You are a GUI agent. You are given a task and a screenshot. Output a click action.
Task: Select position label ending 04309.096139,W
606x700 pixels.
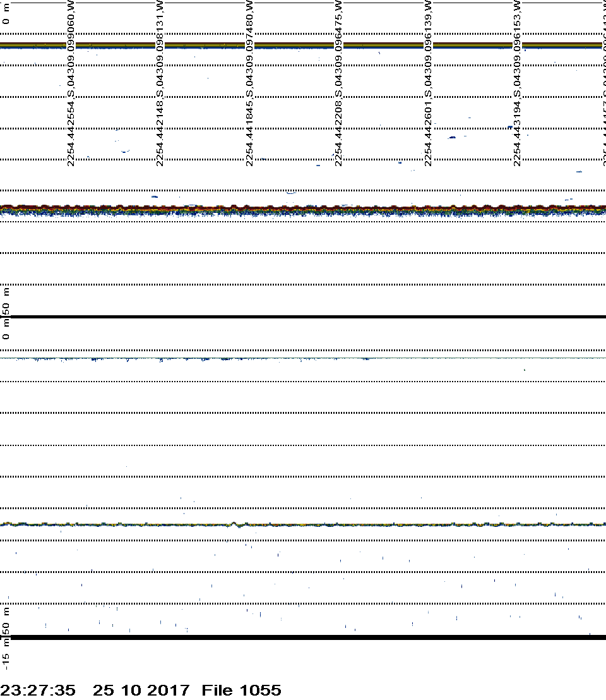pos(428,83)
